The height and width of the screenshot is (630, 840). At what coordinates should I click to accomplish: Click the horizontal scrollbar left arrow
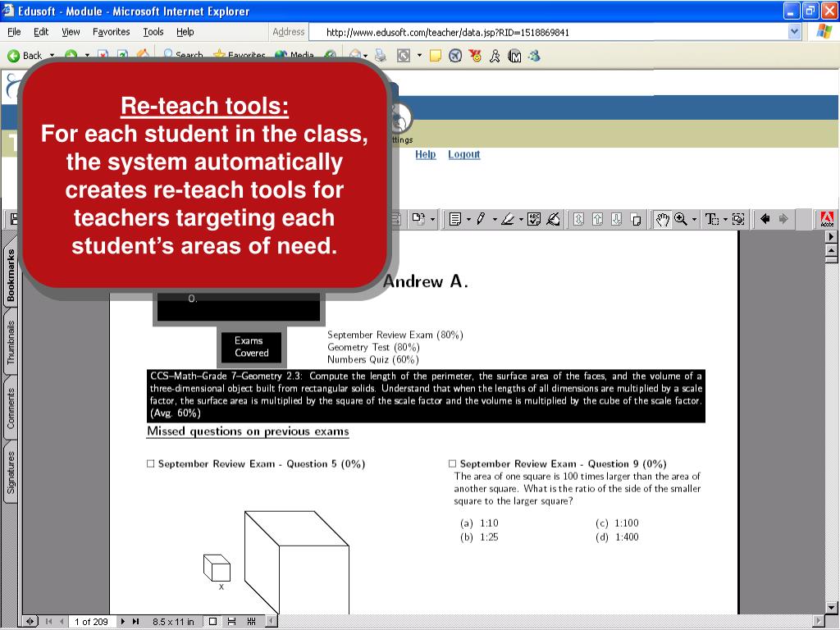pos(272,622)
